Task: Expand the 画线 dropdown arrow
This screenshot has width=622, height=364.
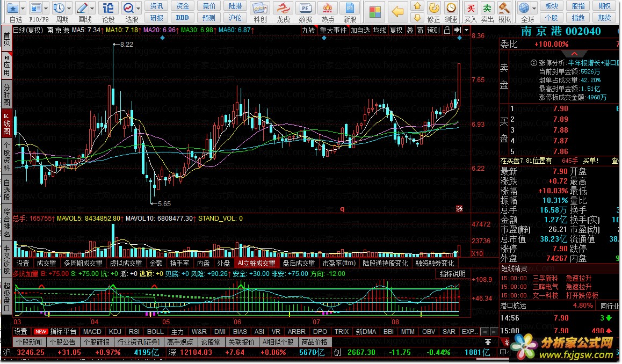Action: (92, 9)
